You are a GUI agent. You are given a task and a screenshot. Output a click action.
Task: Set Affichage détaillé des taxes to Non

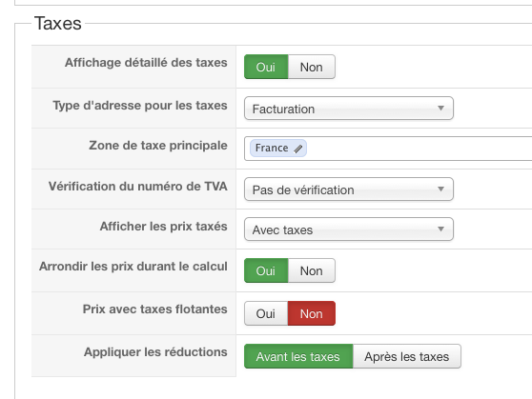click(312, 67)
